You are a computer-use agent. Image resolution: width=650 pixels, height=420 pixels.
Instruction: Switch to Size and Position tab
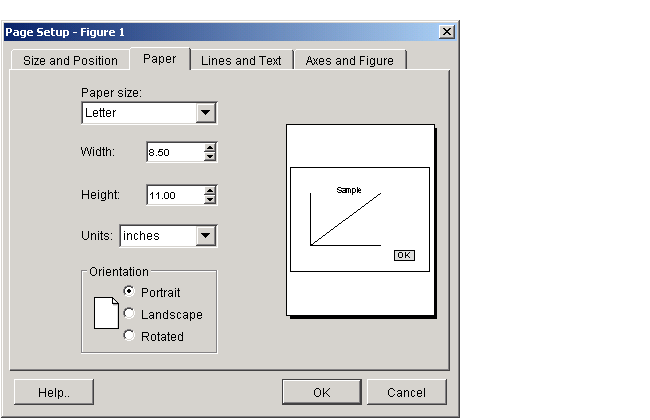coord(70,61)
